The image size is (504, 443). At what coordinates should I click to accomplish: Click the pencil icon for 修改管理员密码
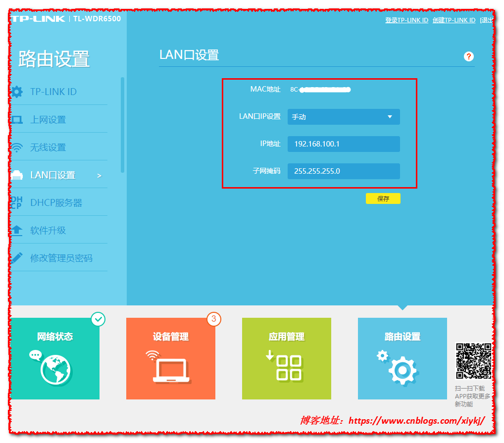point(17,258)
